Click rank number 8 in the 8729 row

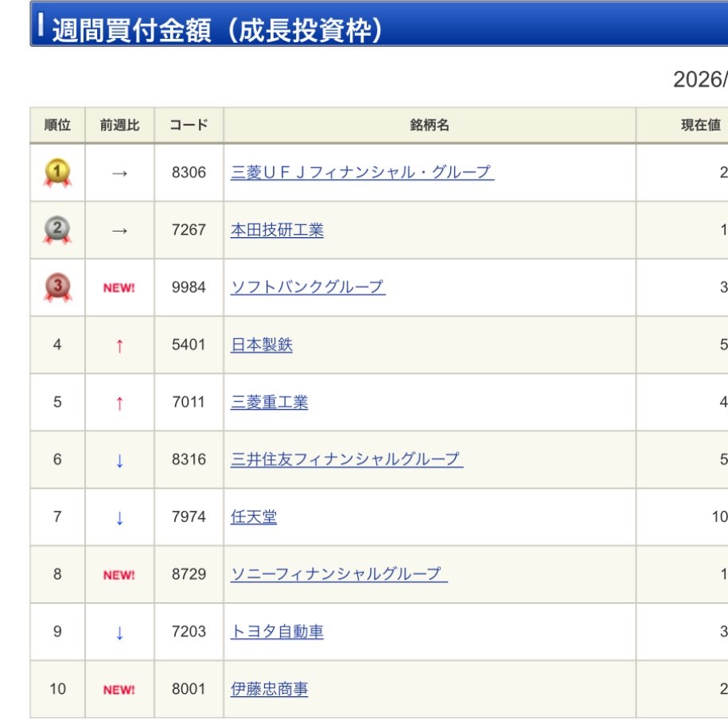coord(57,574)
